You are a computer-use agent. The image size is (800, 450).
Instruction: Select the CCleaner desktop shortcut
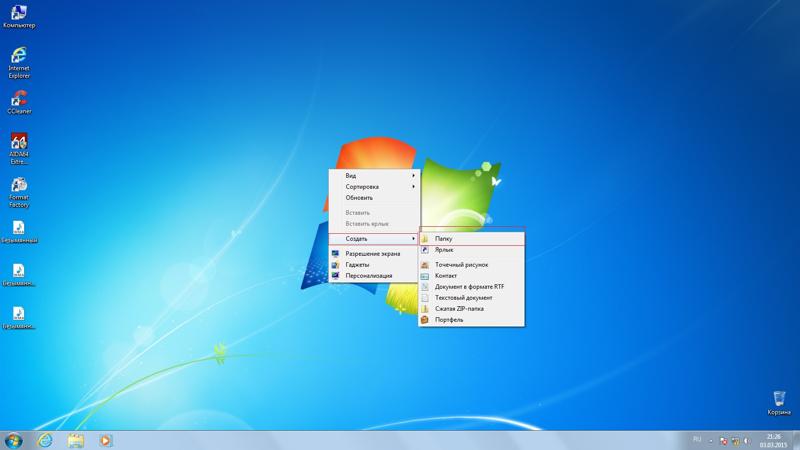pyautogui.click(x=19, y=102)
